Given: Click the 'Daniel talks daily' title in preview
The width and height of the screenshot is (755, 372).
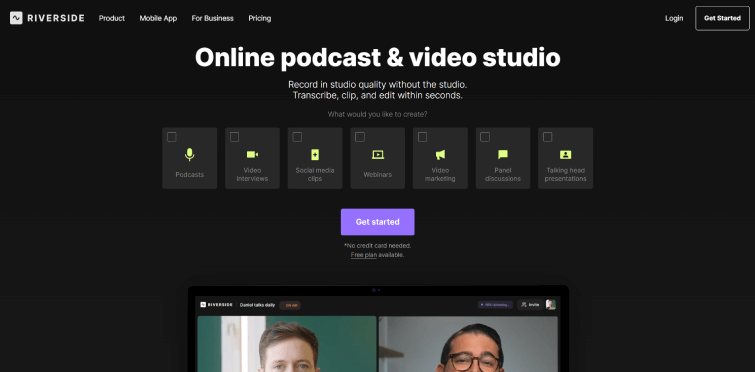Looking at the screenshot, I should pos(258,305).
